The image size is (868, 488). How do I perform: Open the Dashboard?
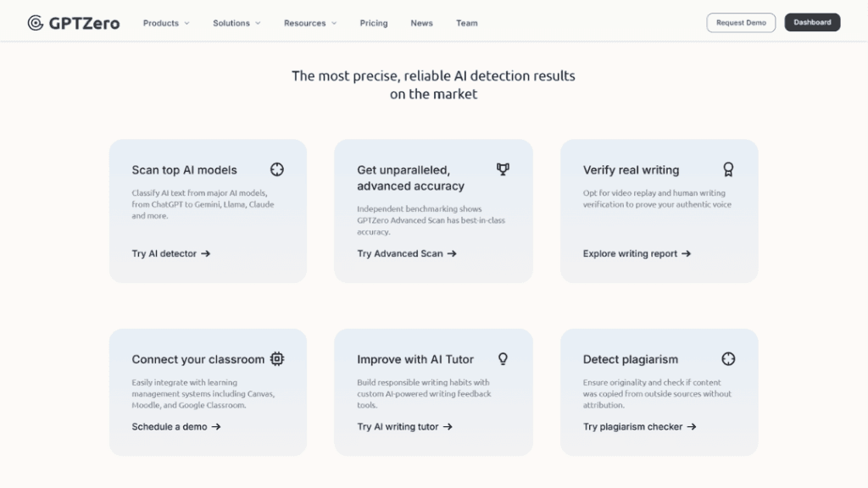812,23
